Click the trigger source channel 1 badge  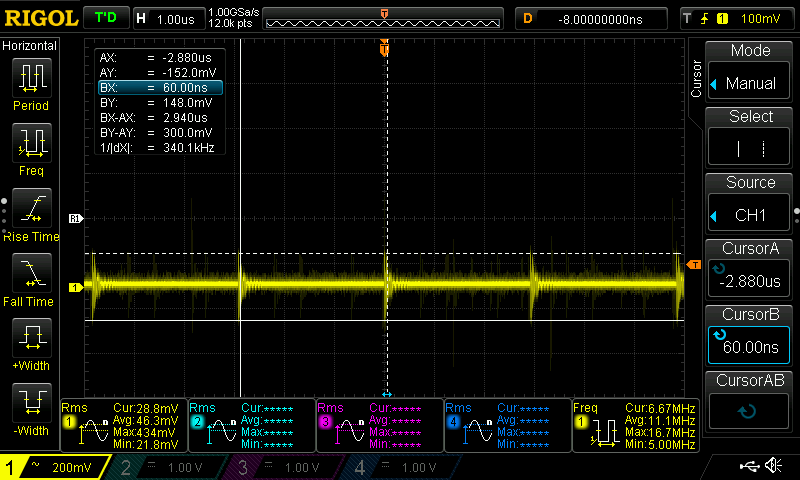pos(722,19)
